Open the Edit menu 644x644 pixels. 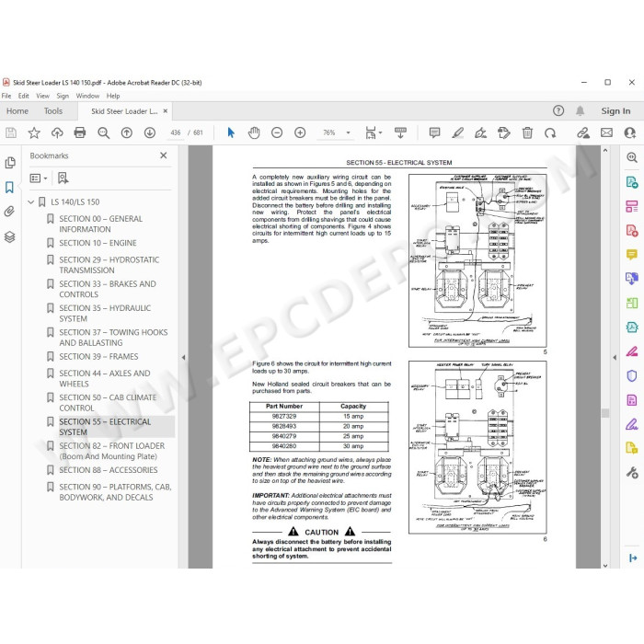[x=23, y=96]
